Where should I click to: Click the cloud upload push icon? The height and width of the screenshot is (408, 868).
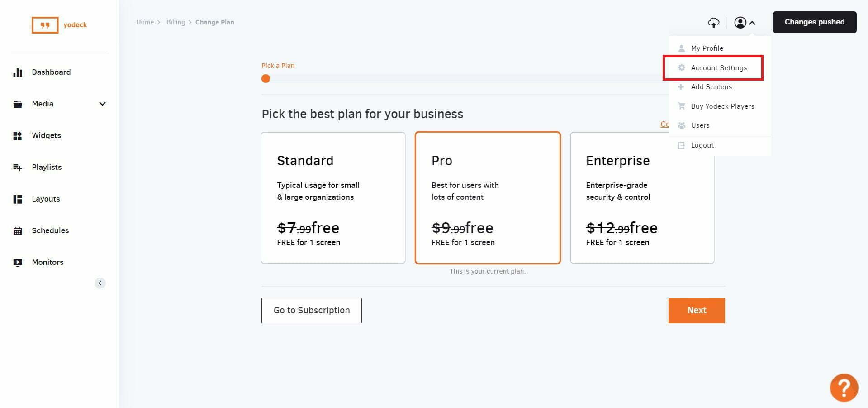point(713,23)
